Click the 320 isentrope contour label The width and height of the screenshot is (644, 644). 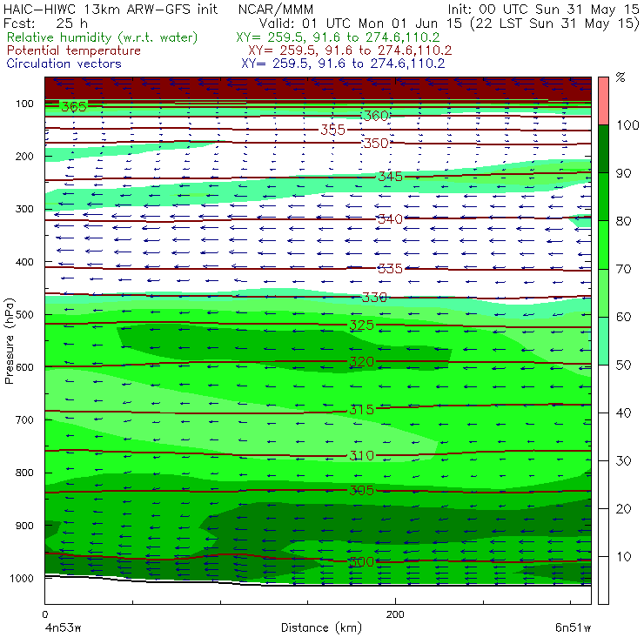[x=361, y=362]
